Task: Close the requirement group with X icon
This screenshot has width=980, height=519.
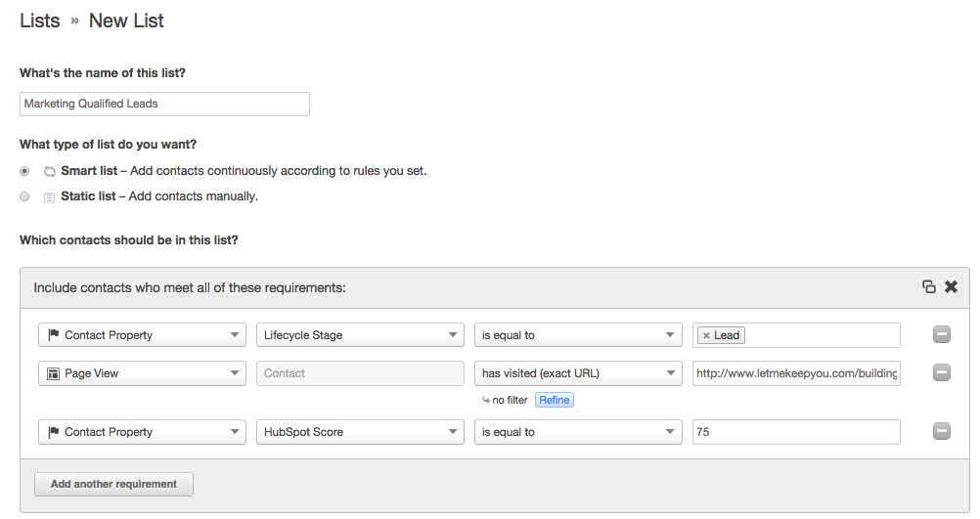Action: (x=951, y=286)
